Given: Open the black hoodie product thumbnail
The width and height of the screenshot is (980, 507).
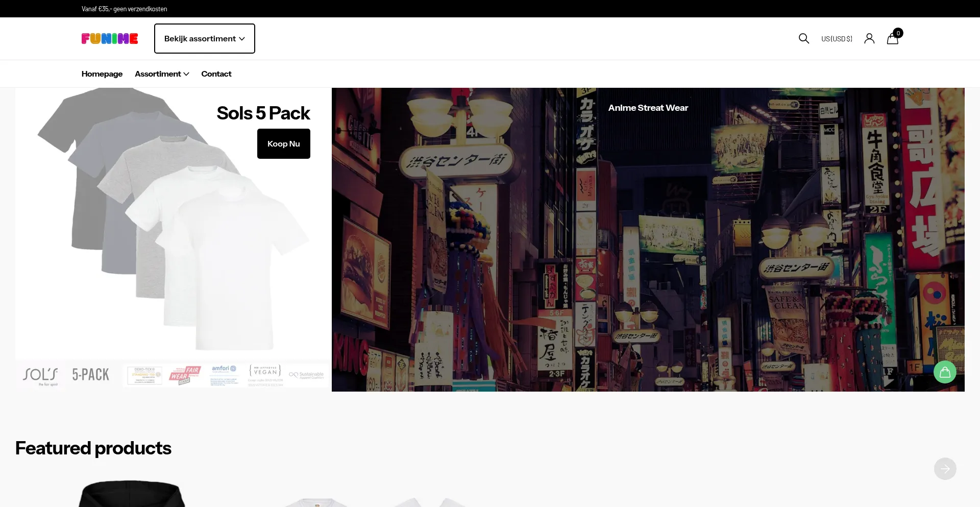Looking at the screenshot, I should [132, 494].
